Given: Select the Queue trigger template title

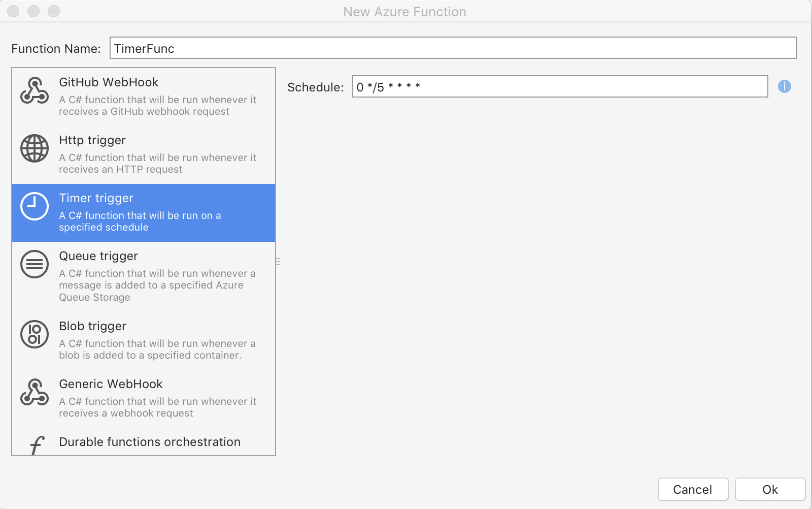Looking at the screenshot, I should (x=98, y=256).
